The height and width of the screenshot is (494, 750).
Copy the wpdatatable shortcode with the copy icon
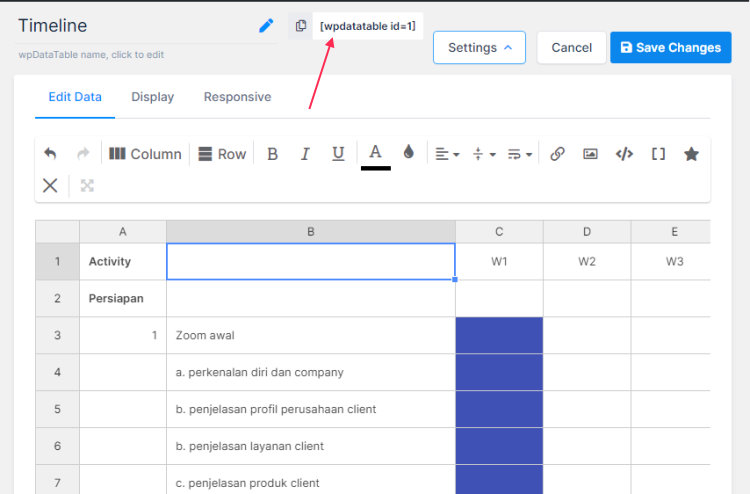[300, 26]
